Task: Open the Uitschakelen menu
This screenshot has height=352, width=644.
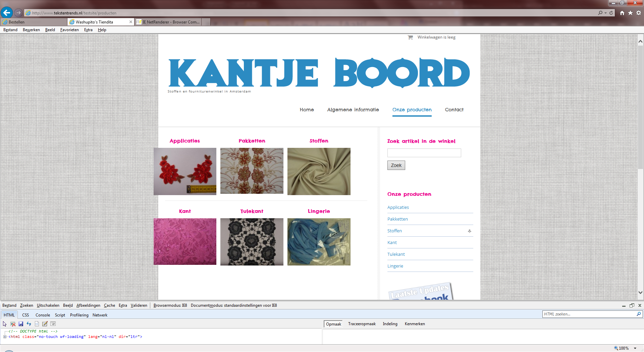Action: pyautogui.click(x=48, y=305)
